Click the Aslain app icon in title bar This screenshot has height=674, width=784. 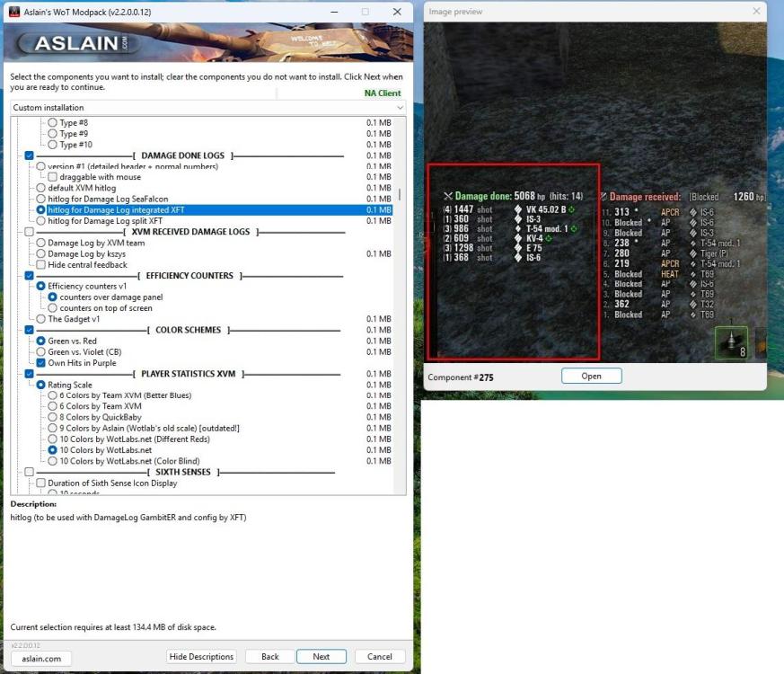point(14,12)
